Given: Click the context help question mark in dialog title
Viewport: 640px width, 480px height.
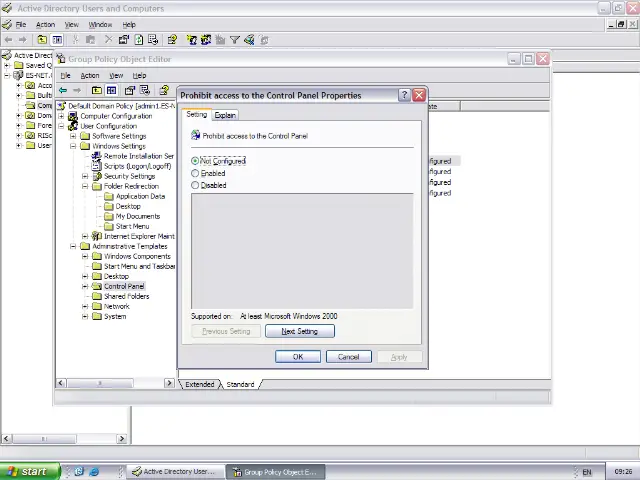Looking at the screenshot, I should click(404, 95).
